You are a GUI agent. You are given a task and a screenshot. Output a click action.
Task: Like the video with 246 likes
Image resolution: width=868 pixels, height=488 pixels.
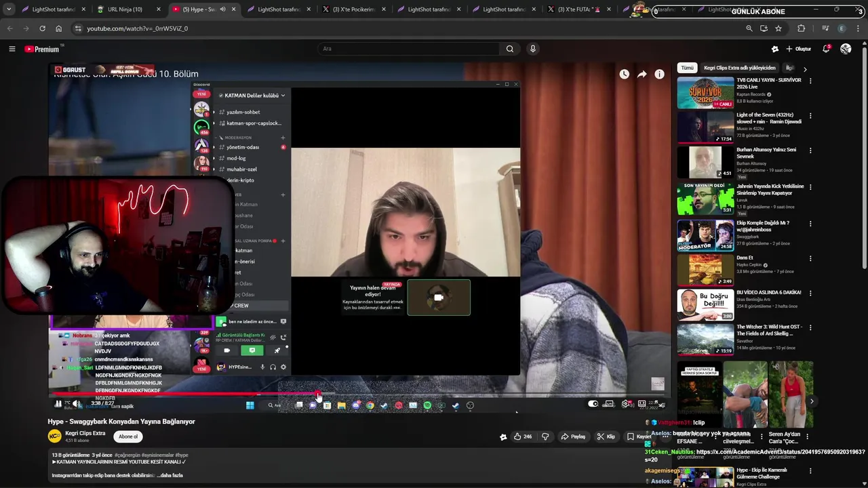point(522,436)
